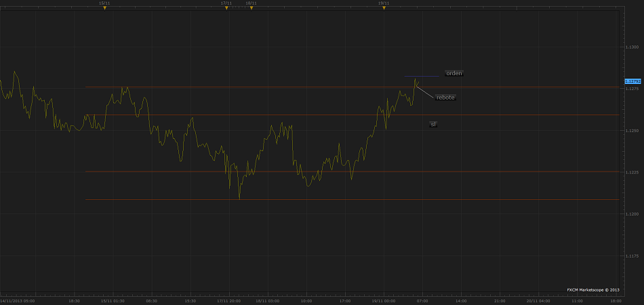Select the 19/11 date marker triangle
The image size is (644, 305).
click(384, 8)
